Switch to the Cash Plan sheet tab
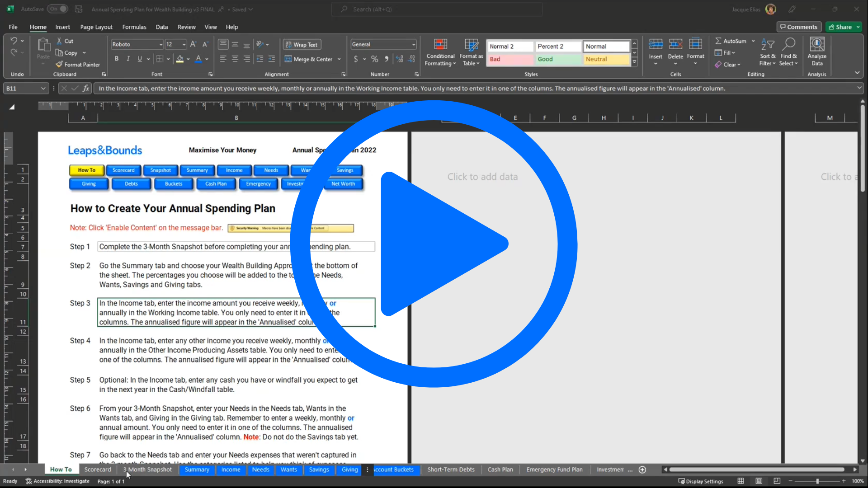This screenshot has height=488, width=868. [x=500, y=469]
